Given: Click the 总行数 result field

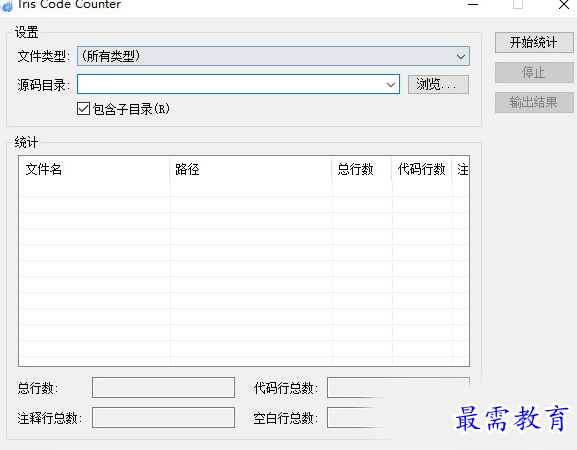Looking at the screenshot, I should click(163, 387).
